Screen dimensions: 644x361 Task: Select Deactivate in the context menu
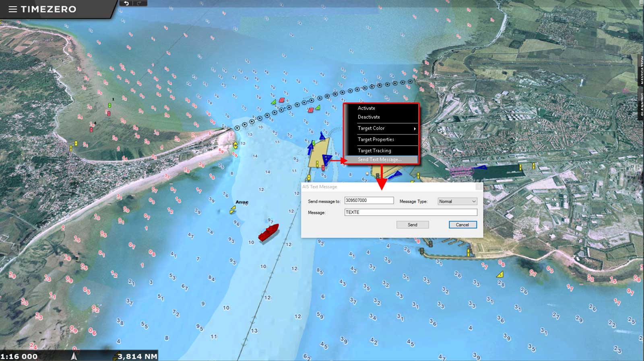[369, 117]
